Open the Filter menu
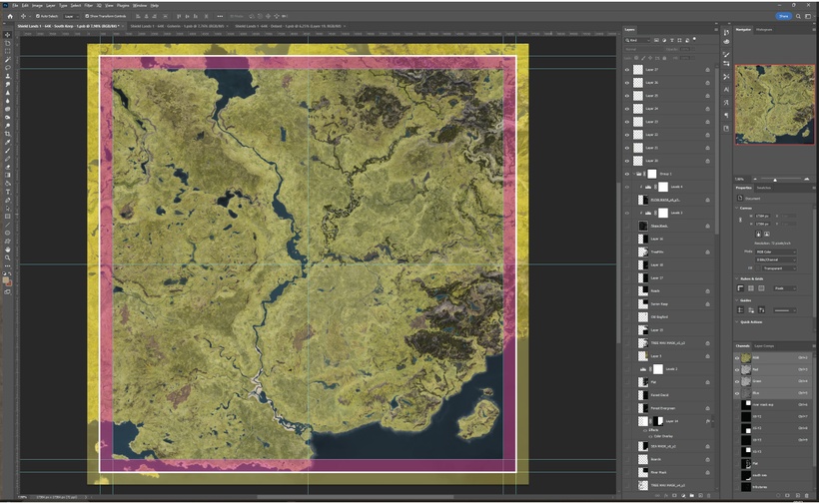 (x=88, y=5)
